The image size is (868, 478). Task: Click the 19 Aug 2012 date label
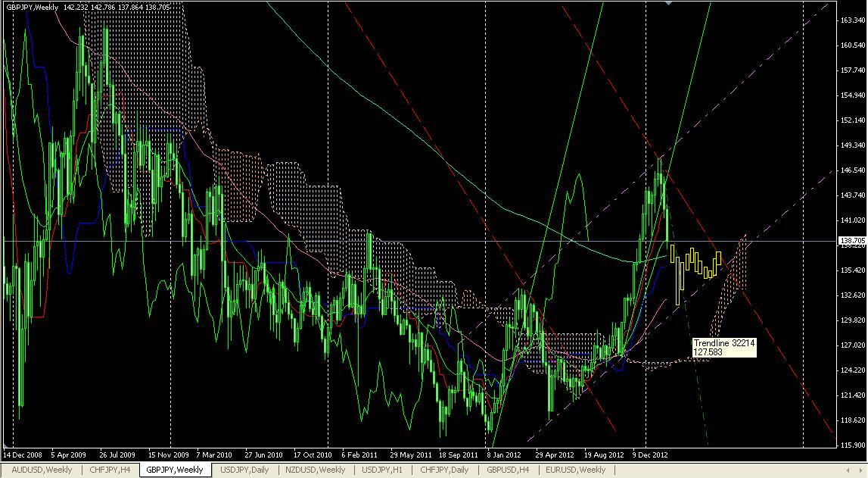(604, 455)
